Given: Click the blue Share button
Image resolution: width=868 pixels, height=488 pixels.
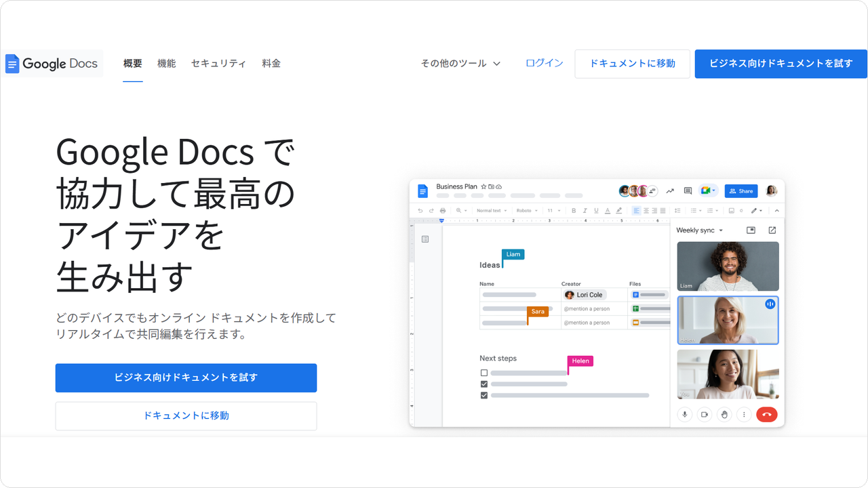Looking at the screenshot, I should pos(741,191).
